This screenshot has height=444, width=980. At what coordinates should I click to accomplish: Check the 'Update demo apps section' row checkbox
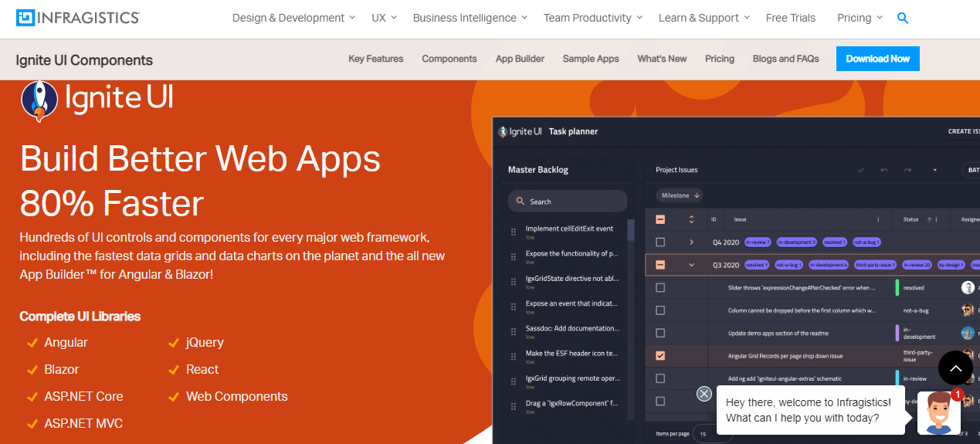(660, 333)
